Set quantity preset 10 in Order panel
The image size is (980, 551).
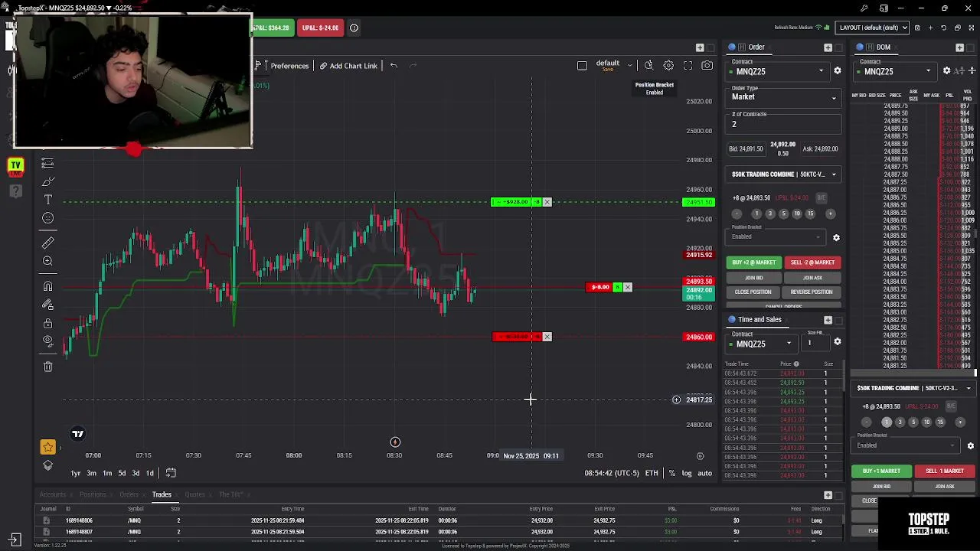pyautogui.click(x=796, y=214)
